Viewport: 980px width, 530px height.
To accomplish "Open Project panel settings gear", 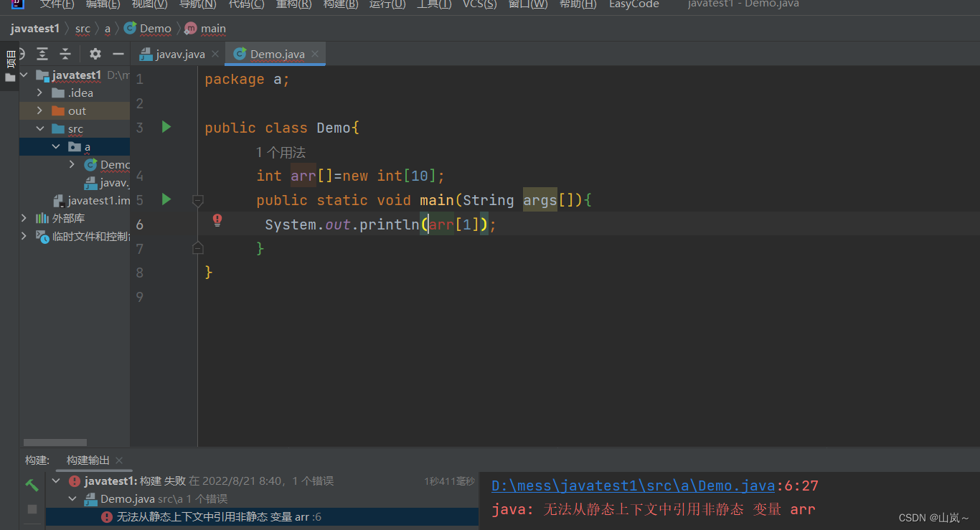I will coord(95,54).
